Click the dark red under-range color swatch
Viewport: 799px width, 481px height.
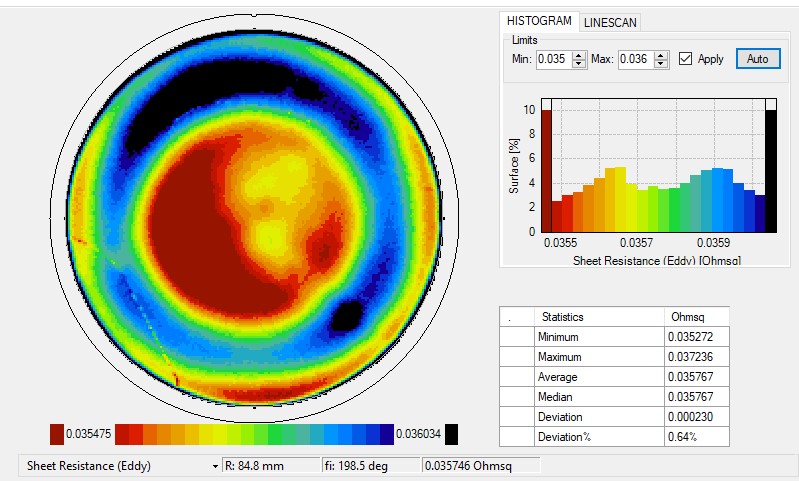(x=57, y=434)
